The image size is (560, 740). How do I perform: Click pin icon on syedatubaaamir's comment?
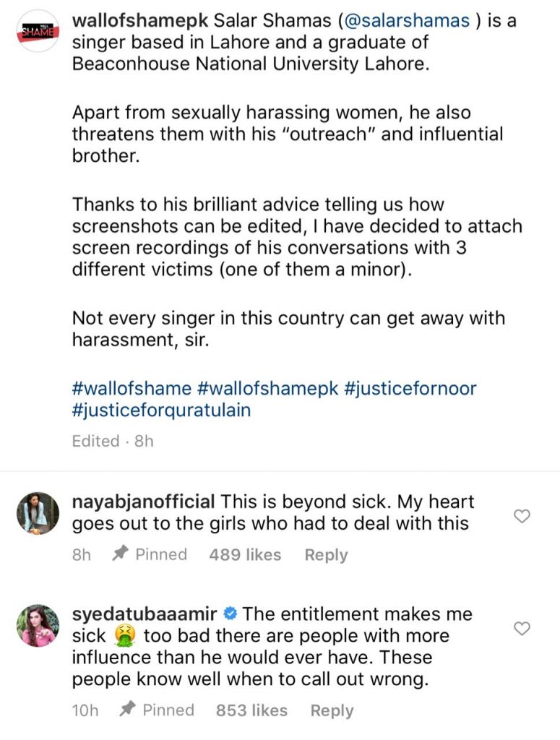(129, 710)
